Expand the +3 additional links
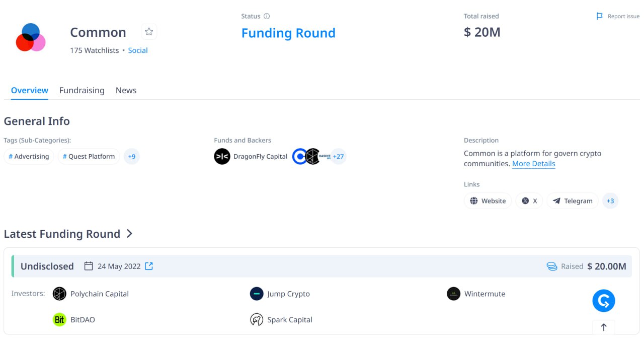 610,201
